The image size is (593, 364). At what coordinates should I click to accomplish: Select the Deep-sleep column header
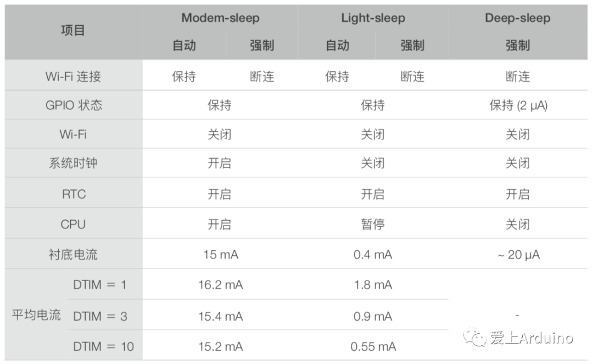(x=517, y=18)
